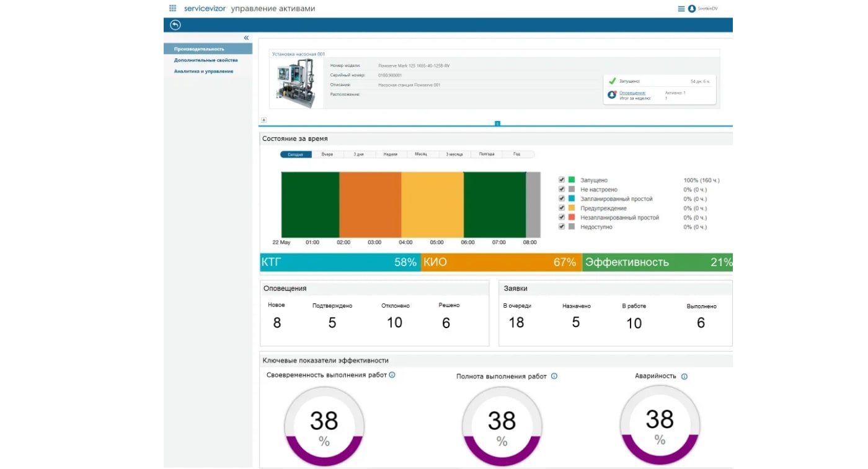Click the SirotkinDV user avatar icon
868x469 pixels.
[x=692, y=8]
